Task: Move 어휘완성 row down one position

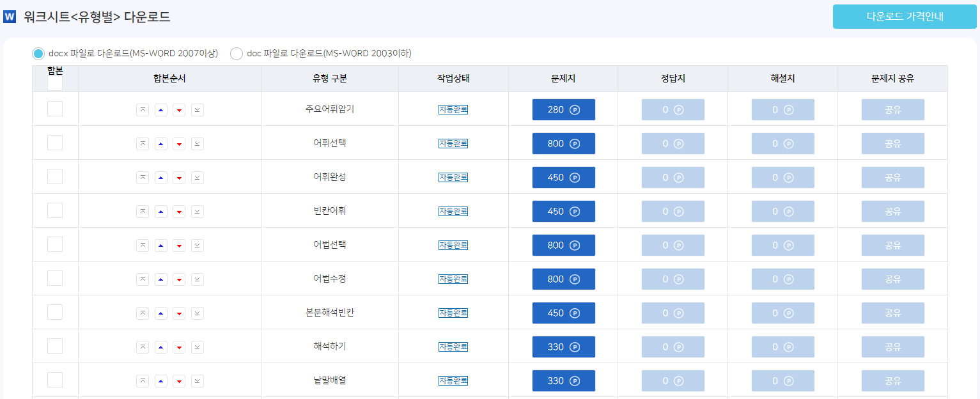Action: [x=180, y=178]
